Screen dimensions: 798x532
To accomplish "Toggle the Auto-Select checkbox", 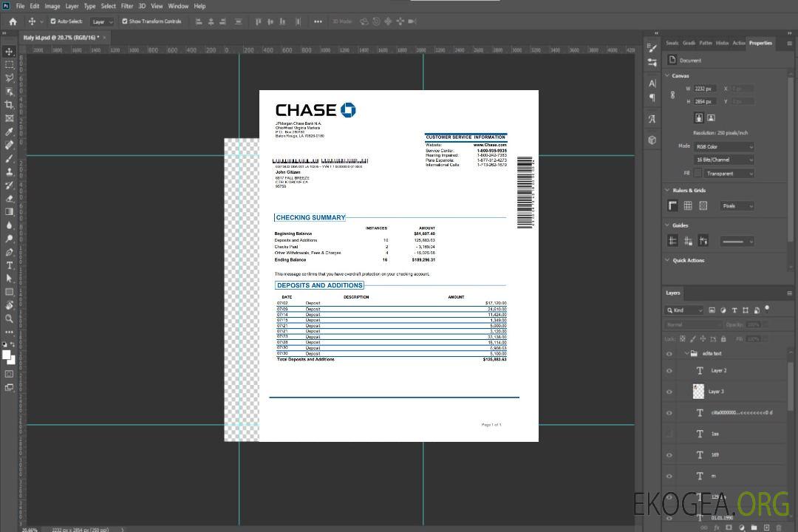I will (x=53, y=21).
